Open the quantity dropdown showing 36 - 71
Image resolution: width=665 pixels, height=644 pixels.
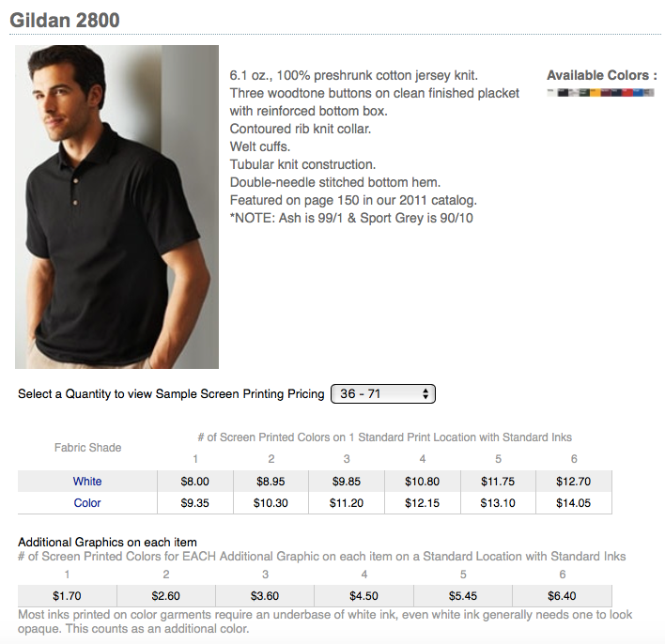pyautogui.click(x=384, y=394)
